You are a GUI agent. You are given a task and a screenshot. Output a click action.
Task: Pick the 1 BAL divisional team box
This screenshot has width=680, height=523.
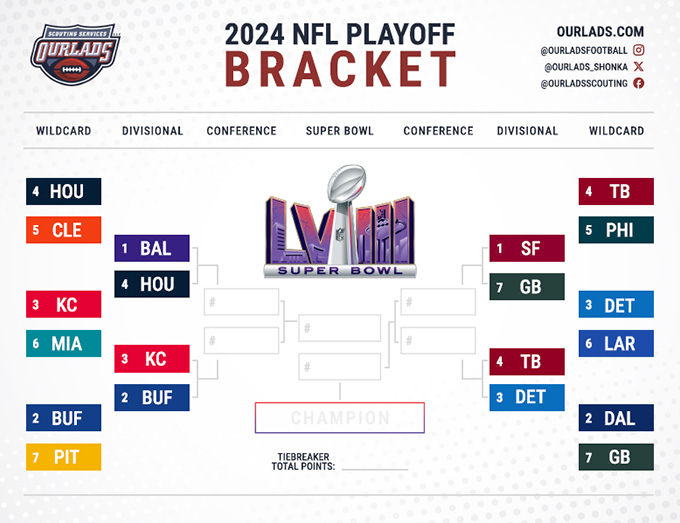tap(152, 248)
